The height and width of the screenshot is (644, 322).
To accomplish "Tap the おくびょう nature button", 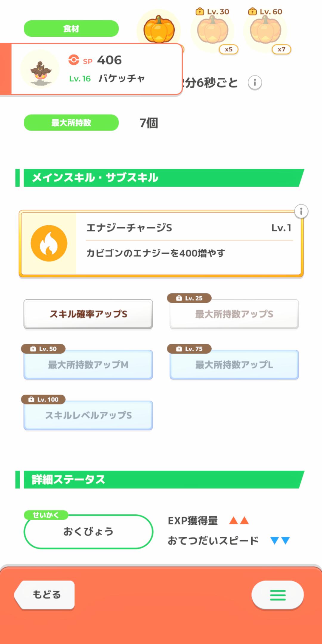I will tap(88, 531).
